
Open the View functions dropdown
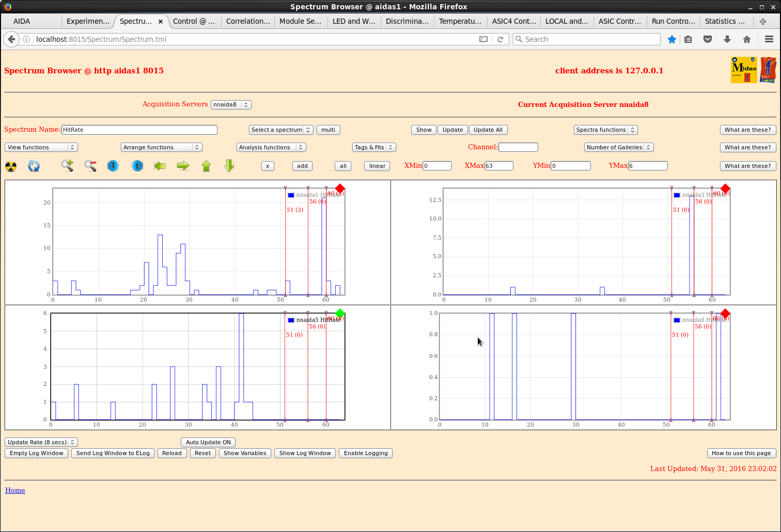(41, 147)
